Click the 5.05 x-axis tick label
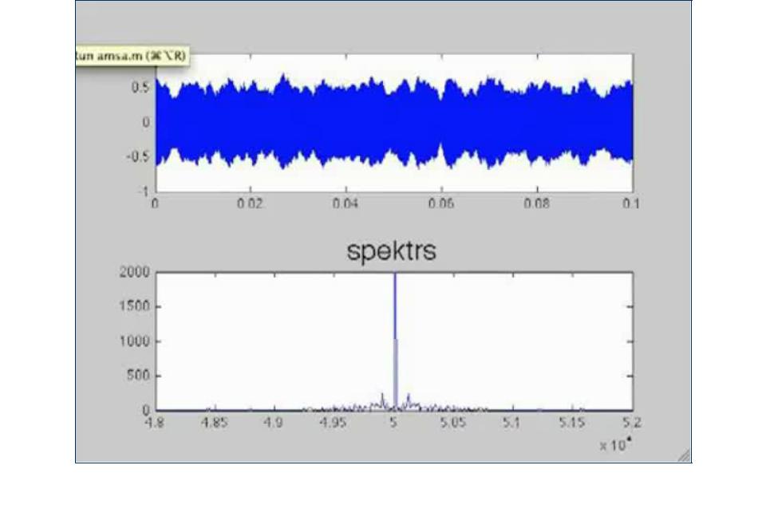 coord(453,422)
